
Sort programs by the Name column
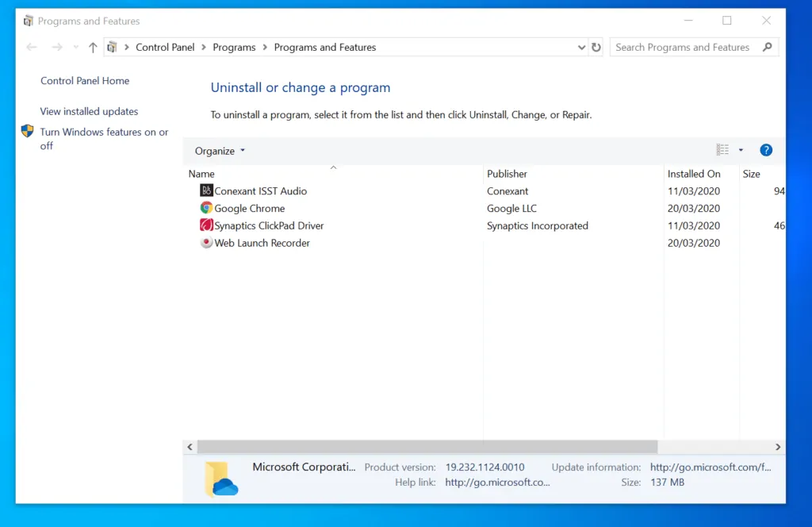pos(201,173)
